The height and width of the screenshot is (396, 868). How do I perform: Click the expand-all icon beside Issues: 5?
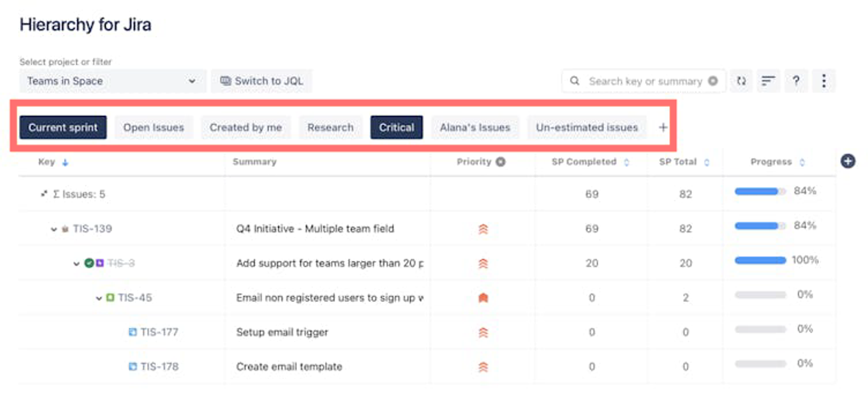(x=44, y=194)
